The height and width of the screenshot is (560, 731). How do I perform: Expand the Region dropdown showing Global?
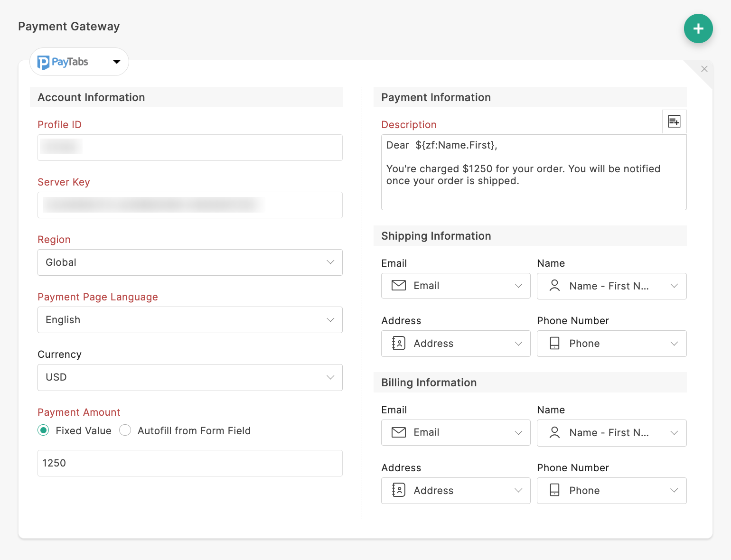tap(190, 262)
